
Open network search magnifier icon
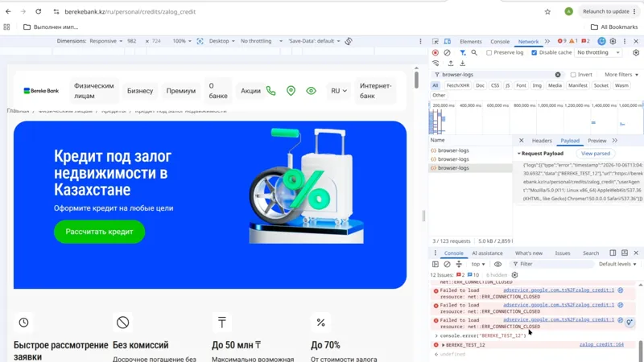474,52
